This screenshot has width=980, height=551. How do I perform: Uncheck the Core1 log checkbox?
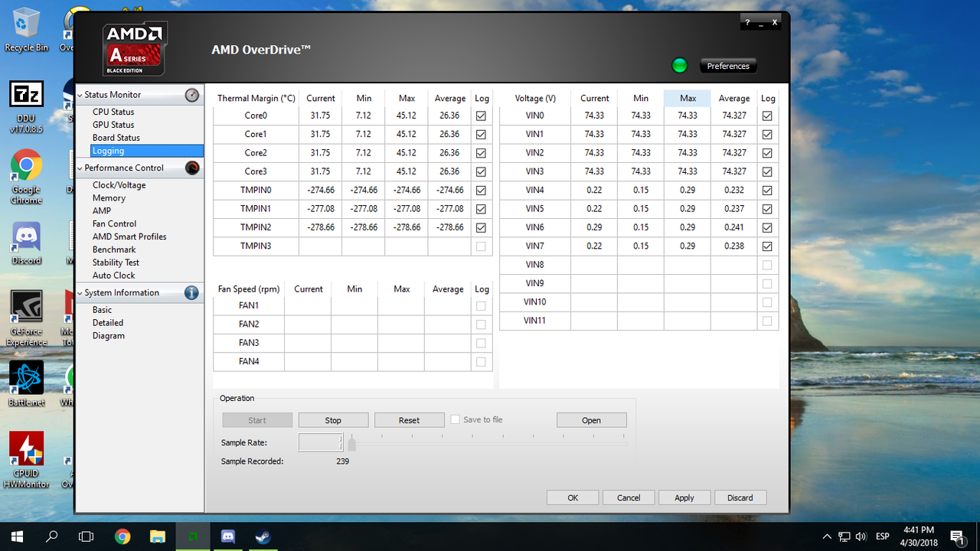481,134
